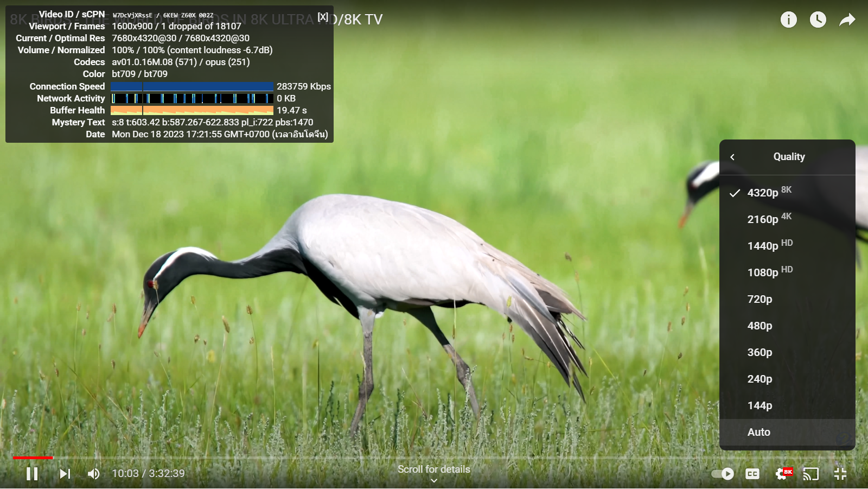Select 4320p 8K quality

(787, 193)
